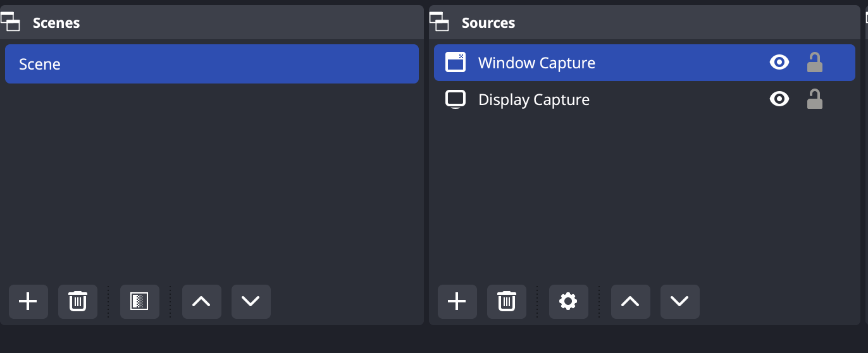Lock the Window Capture source
The image size is (868, 353).
(815, 62)
